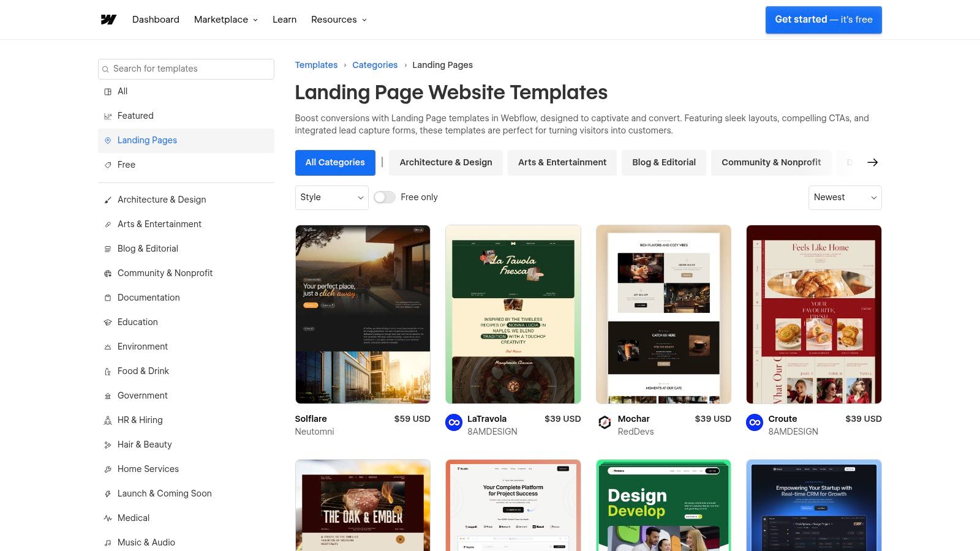Screen dimensions: 980x551
Task: Open the Mochar cafe template thumbnail
Action: 663,315
